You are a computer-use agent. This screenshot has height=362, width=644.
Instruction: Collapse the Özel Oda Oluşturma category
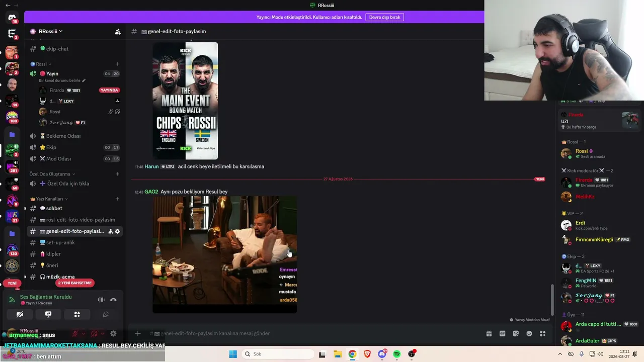[x=52, y=174]
